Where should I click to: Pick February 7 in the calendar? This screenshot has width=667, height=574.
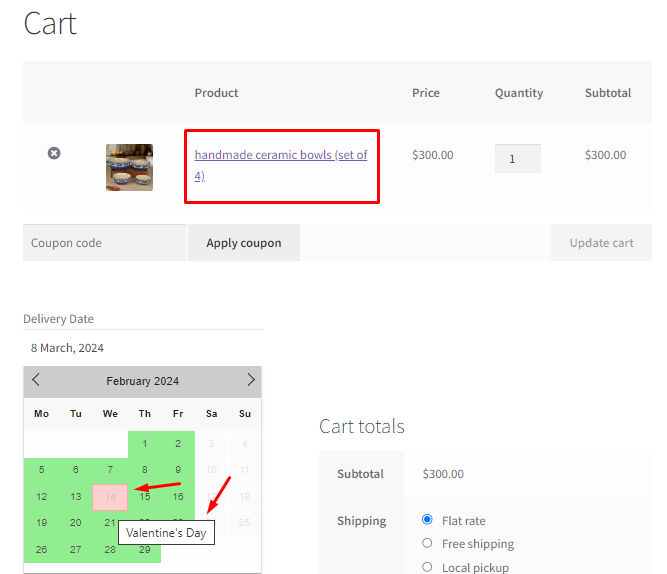110,470
